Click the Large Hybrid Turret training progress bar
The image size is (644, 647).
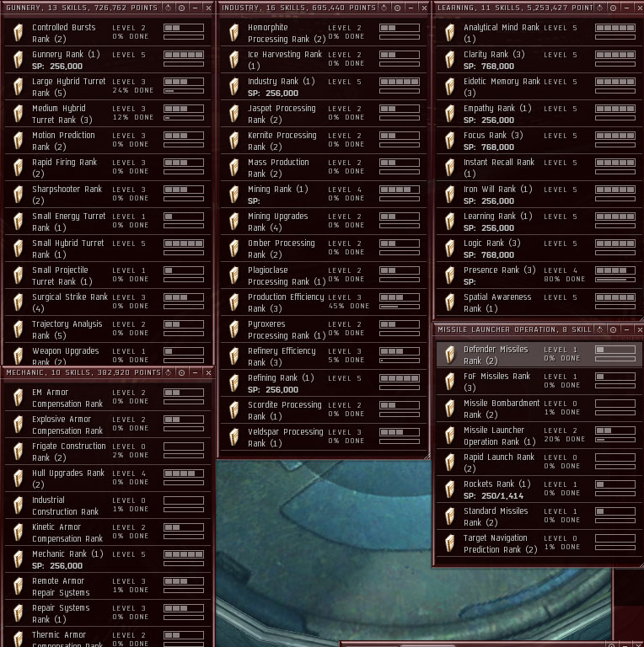(x=184, y=91)
